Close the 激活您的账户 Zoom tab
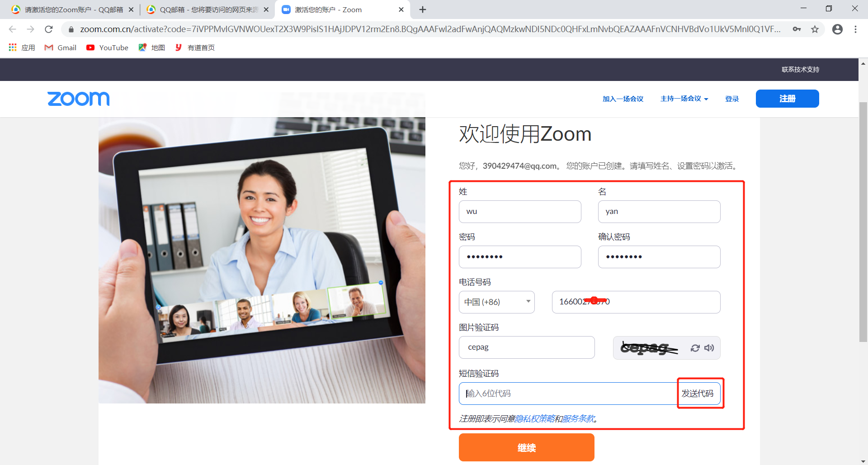868x465 pixels. point(401,9)
